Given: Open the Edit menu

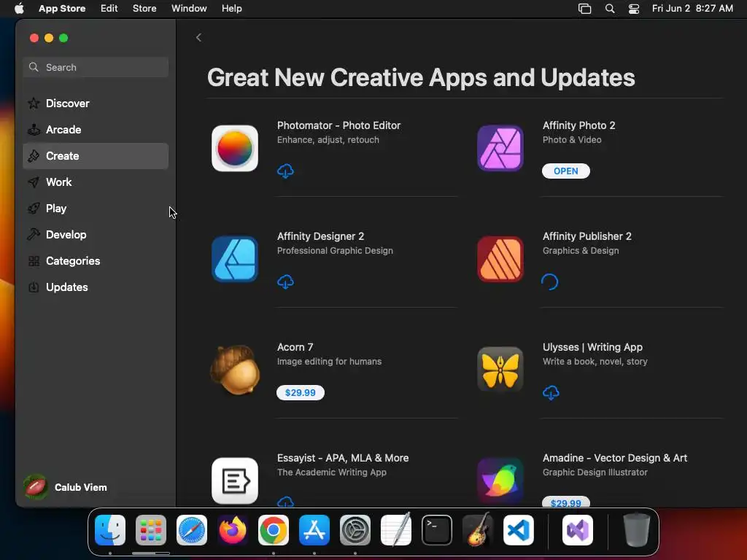Looking at the screenshot, I should click(x=109, y=9).
